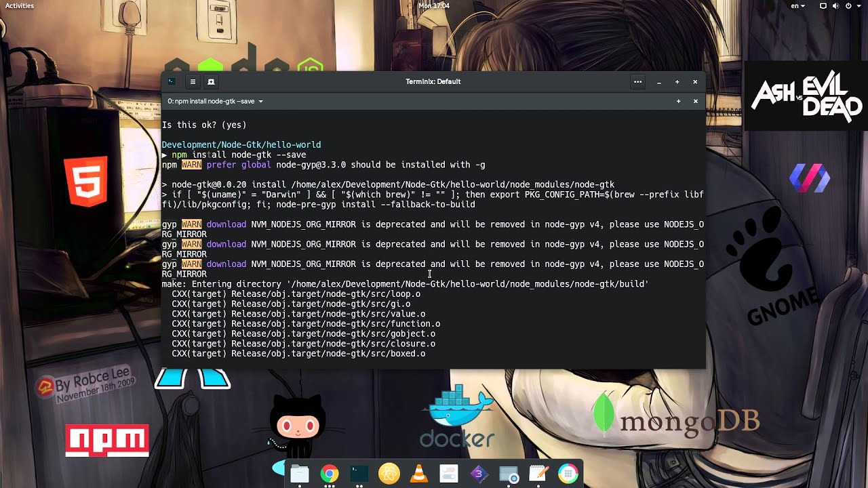The image size is (868, 488).
Task: Open VLC media player from the dock
Action: click(x=419, y=474)
